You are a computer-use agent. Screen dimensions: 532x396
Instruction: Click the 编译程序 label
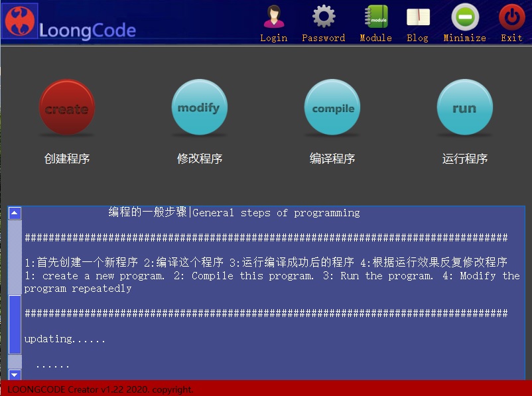(x=332, y=159)
